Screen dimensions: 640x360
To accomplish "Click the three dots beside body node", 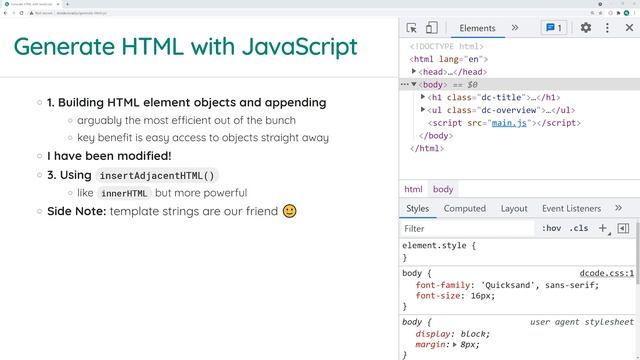I will [404, 84].
